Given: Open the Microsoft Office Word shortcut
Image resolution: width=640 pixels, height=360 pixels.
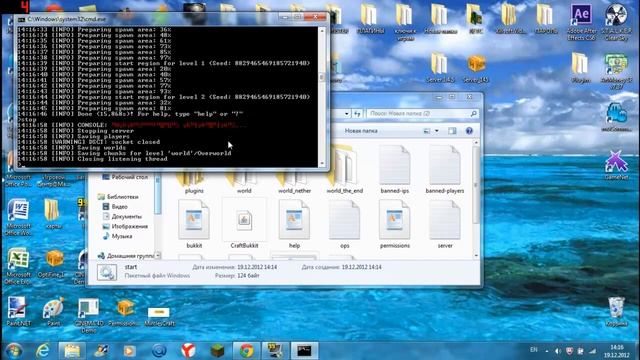Looking at the screenshot, I should tap(18, 217).
